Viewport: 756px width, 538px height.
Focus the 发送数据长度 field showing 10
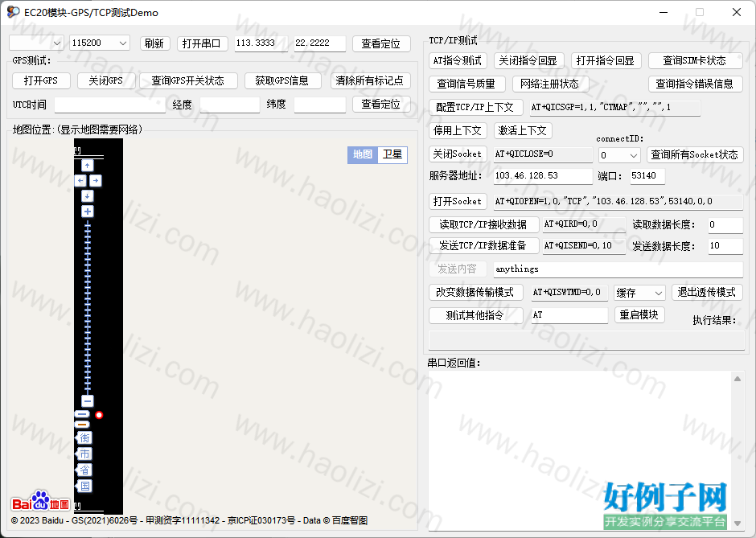725,246
